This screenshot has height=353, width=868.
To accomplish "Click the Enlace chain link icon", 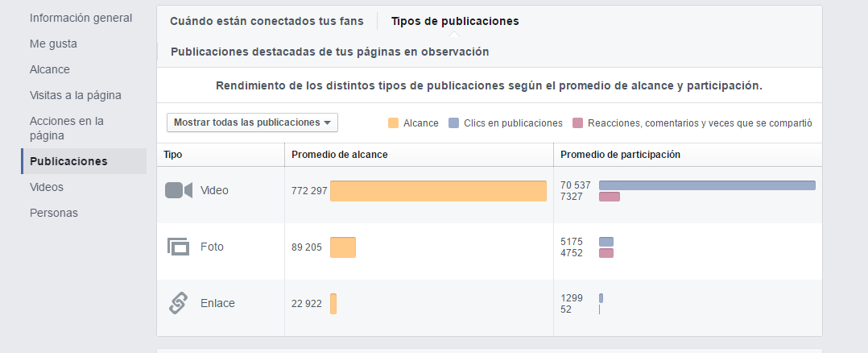I will (178, 303).
